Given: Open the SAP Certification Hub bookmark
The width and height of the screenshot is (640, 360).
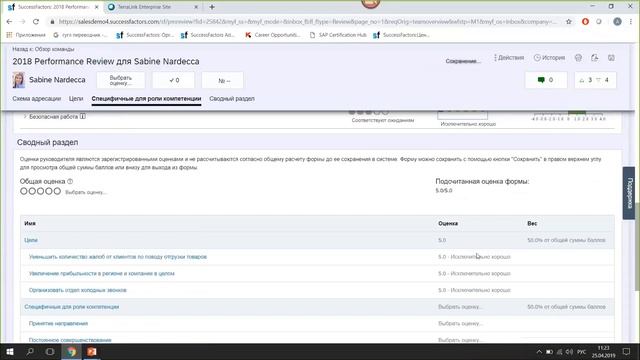Looking at the screenshot, I should point(338,35).
